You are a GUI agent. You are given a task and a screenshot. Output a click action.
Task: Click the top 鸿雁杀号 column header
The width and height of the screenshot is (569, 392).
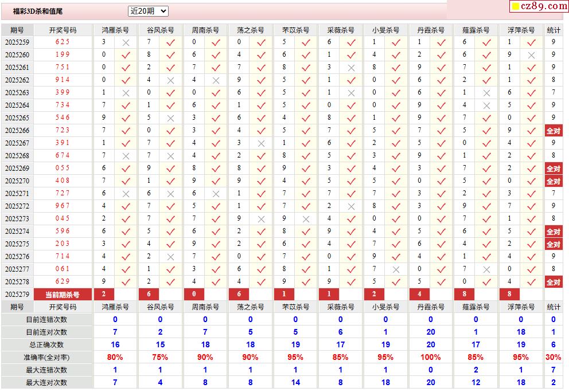pyautogui.click(x=115, y=30)
